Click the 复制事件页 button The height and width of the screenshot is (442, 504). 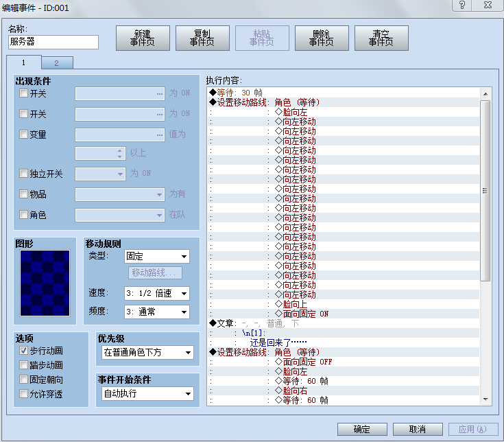click(x=202, y=38)
